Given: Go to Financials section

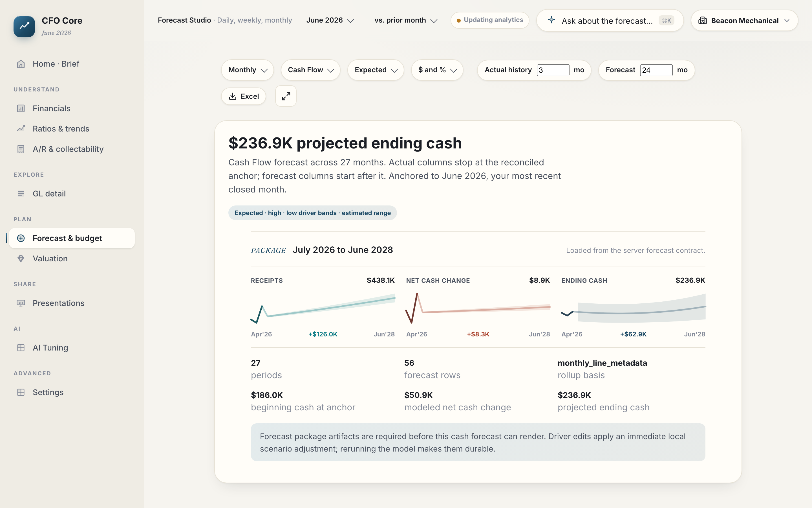Looking at the screenshot, I should click(72, 108).
